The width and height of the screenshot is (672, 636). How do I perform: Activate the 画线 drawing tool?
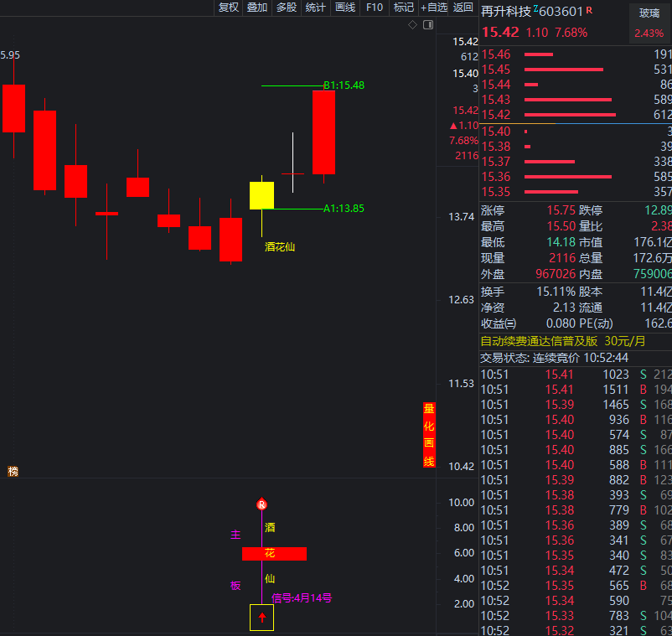pyautogui.click(x=345, y=8)
